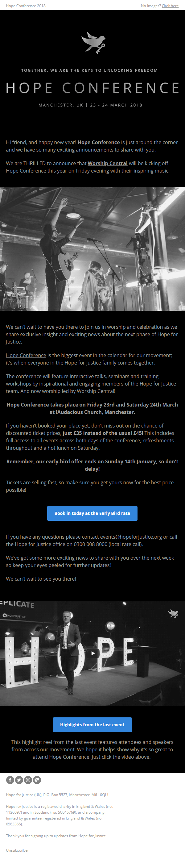Click the Hope Conference underlined link
This screenshot has height=868, width=185.
(x=26, y=355)
